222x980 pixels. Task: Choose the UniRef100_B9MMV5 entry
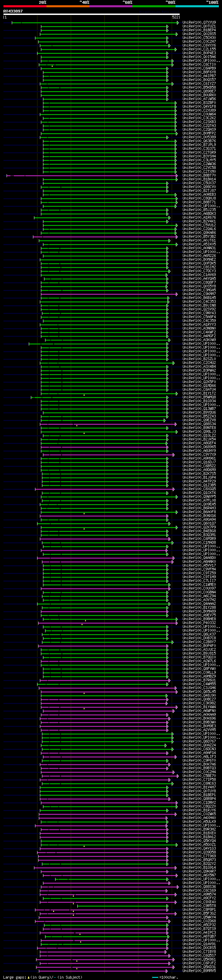click(199, 971)
